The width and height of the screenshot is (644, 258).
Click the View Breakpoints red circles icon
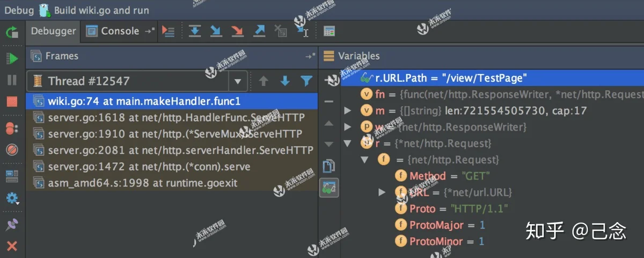12,128
